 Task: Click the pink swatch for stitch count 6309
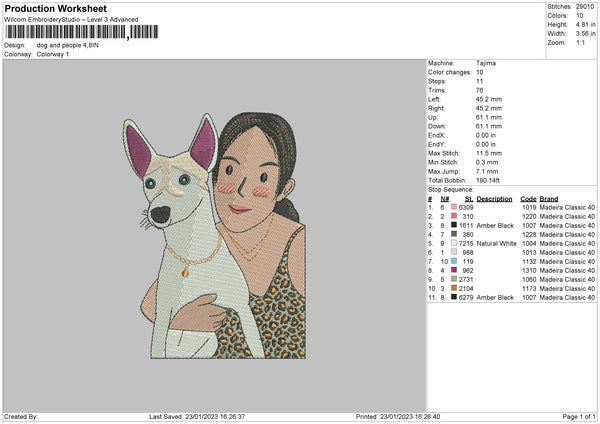[454, 207]
